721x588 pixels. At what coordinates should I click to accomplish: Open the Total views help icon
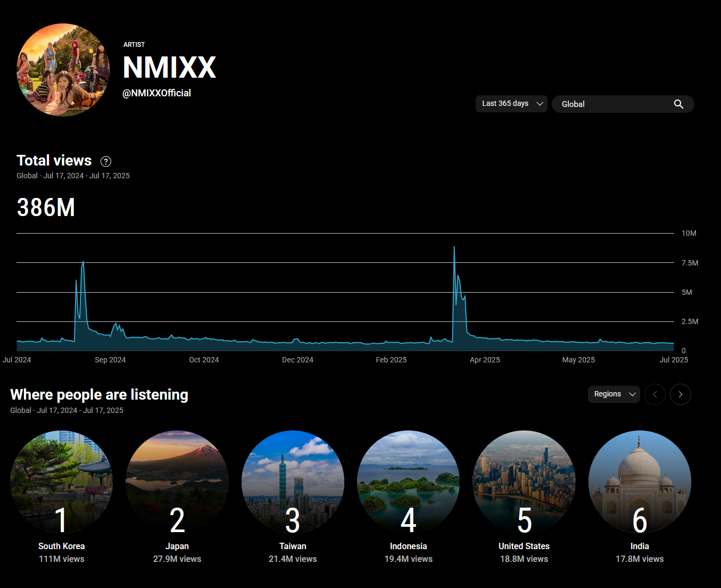[106, 162]
